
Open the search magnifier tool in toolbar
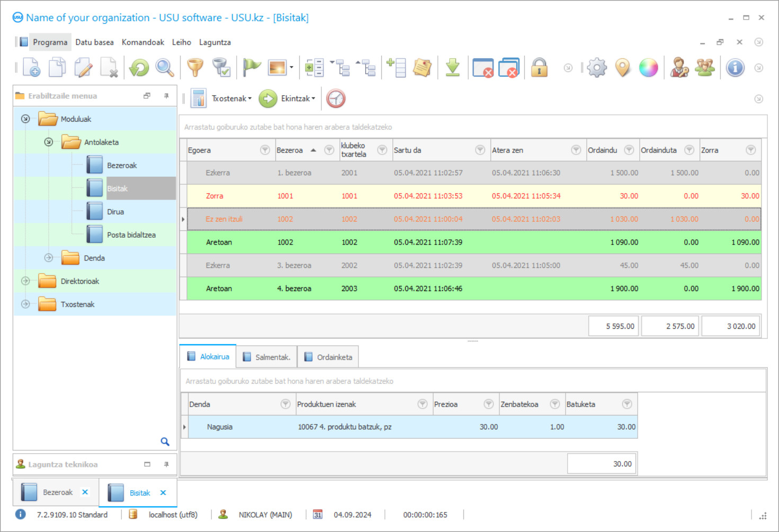[165, 68]
